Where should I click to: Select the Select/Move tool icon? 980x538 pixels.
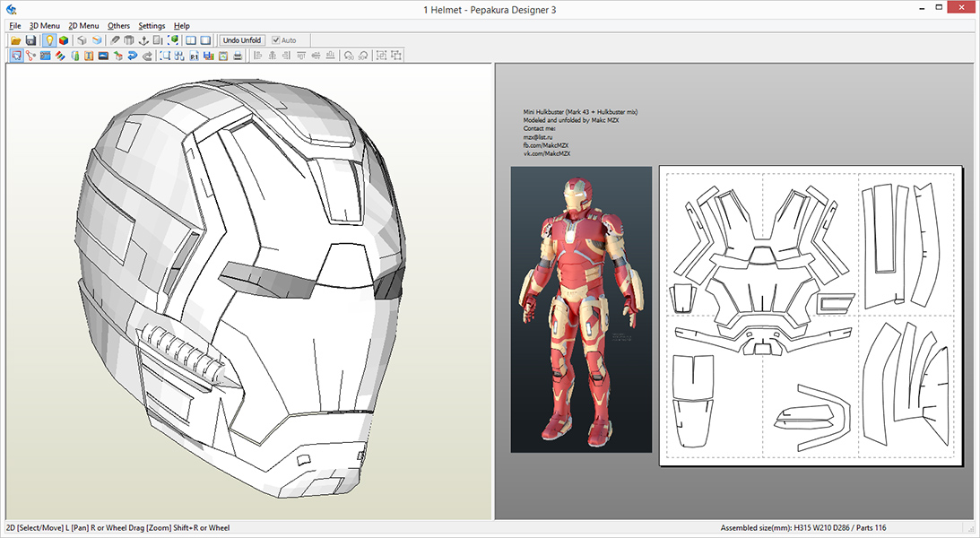(x=17, y=56)
